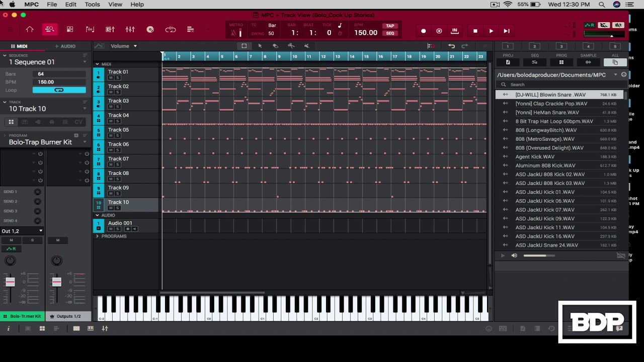Open browser folder shortcut 1
Viewport: 644px width, 362px height.
508,46
